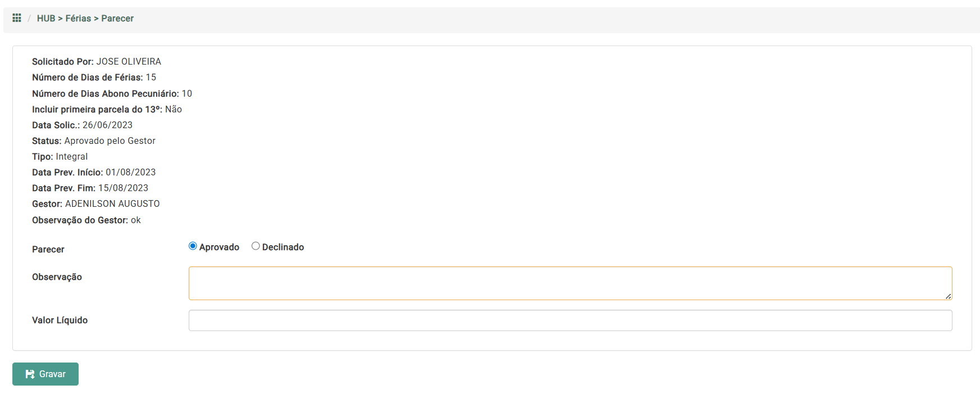Image resolution: width=980 pixels, height=394 pixels.
Task: Click the start date 01/08/2023
Action: [130, 173]
